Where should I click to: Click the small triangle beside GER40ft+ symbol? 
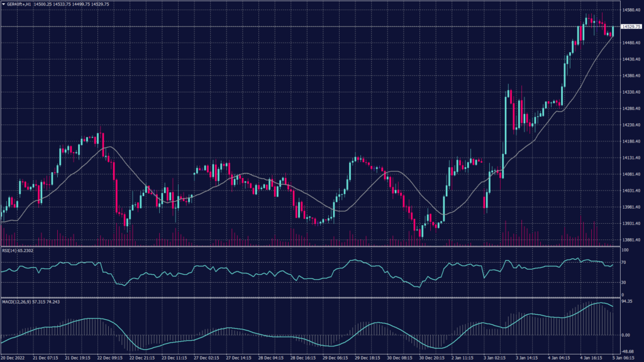click(x=3, y=4)
